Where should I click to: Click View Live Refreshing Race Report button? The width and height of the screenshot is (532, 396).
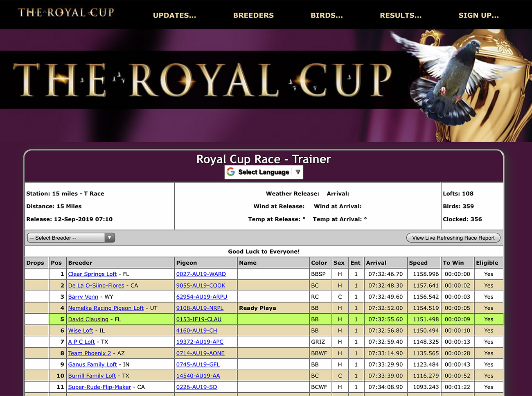(x=453, y=238)
